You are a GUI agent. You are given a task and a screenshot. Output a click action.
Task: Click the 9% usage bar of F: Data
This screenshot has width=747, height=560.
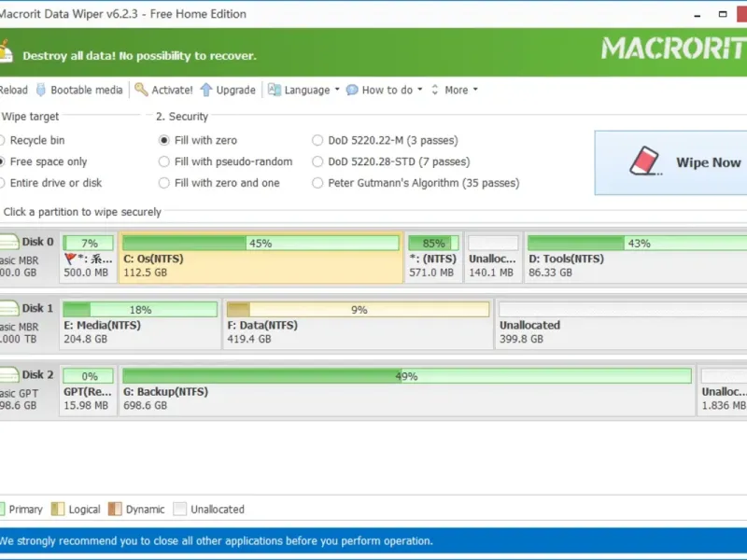(358, 310)
